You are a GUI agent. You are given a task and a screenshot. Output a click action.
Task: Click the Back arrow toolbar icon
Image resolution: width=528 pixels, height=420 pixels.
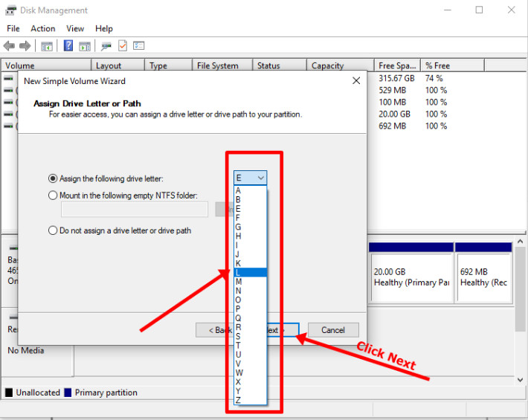coord(9,45)
